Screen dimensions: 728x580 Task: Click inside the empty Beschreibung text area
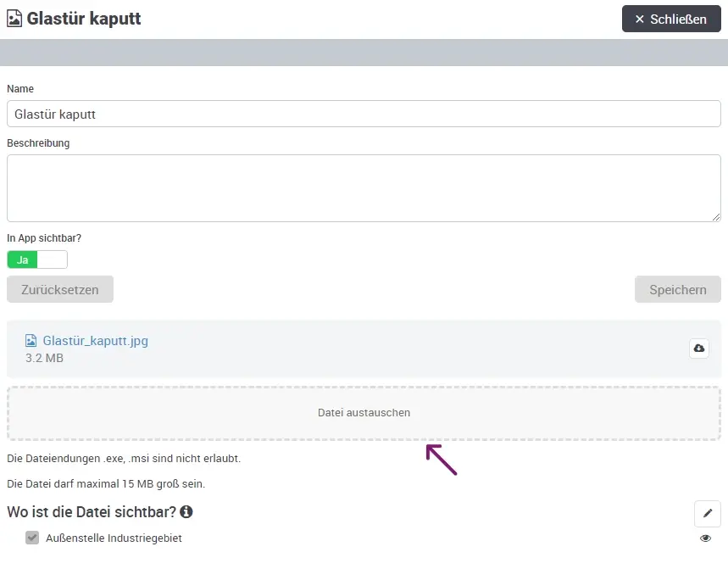tap(364, 187)
